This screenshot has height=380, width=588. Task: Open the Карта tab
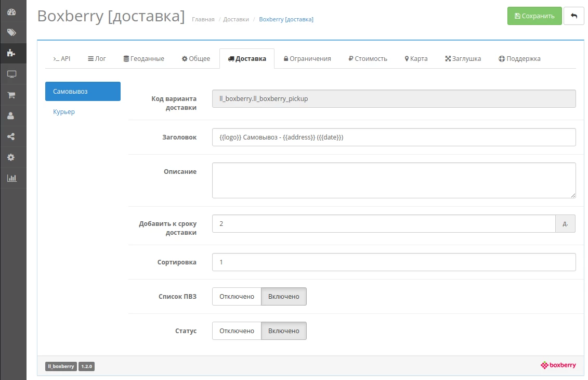(x=416, y=59)
